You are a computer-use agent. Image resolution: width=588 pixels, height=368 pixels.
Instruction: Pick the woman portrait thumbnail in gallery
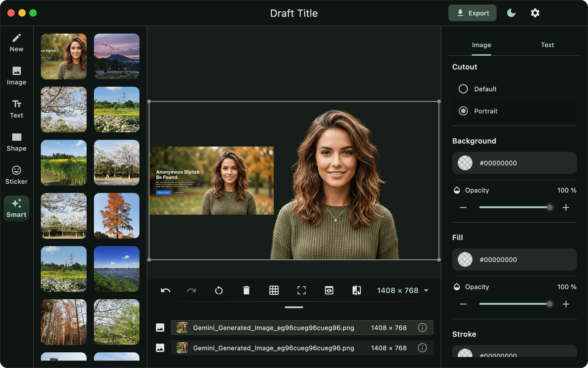point(64,57)
